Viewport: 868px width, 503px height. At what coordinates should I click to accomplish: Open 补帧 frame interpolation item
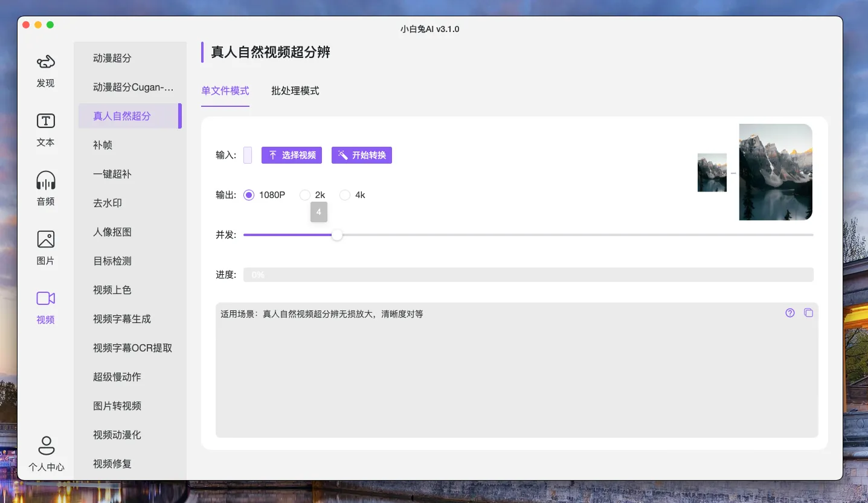click(130, 145)
